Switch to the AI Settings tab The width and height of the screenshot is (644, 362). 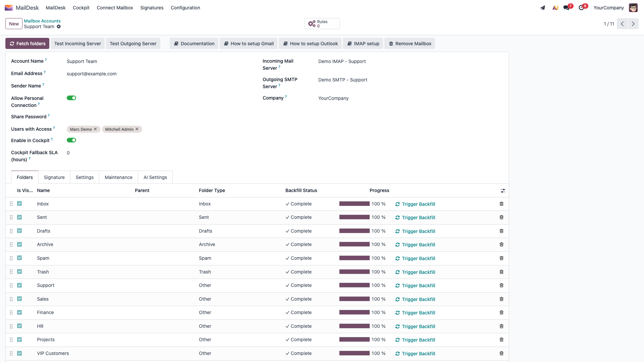point(155,177)
